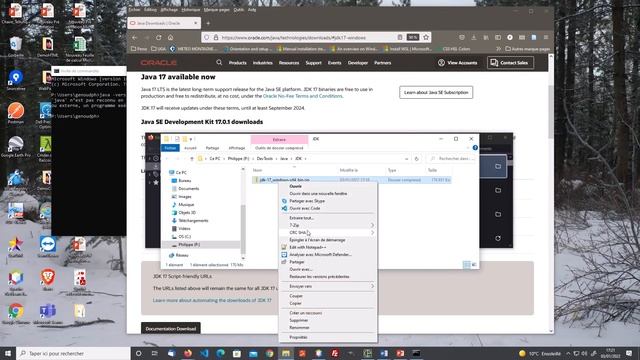Viewport: 640px width, 360px height.
Task: Open the 'Documentation Download' button
Action: (x=171, y=328)
